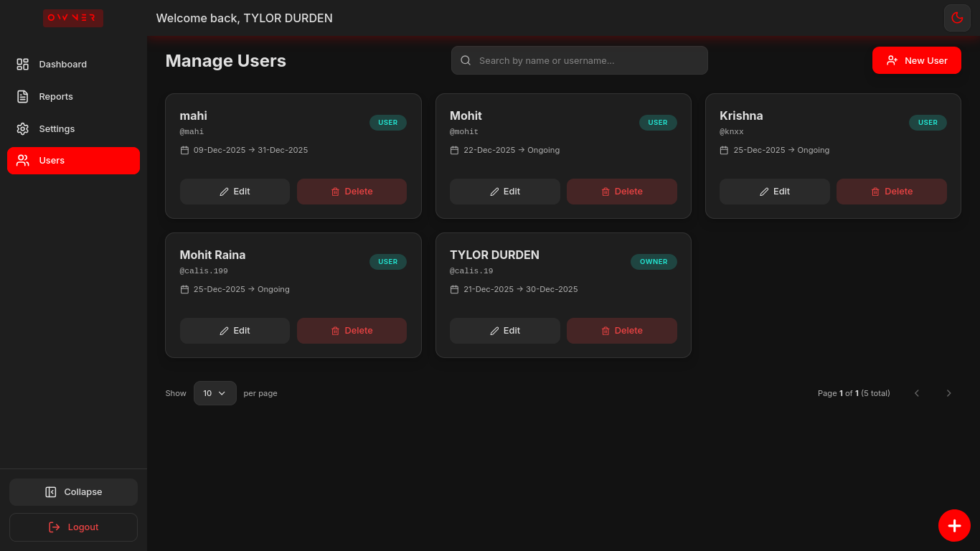Go to next page arrow
This screenshot has height=551, width=980.
pos(948,393)
